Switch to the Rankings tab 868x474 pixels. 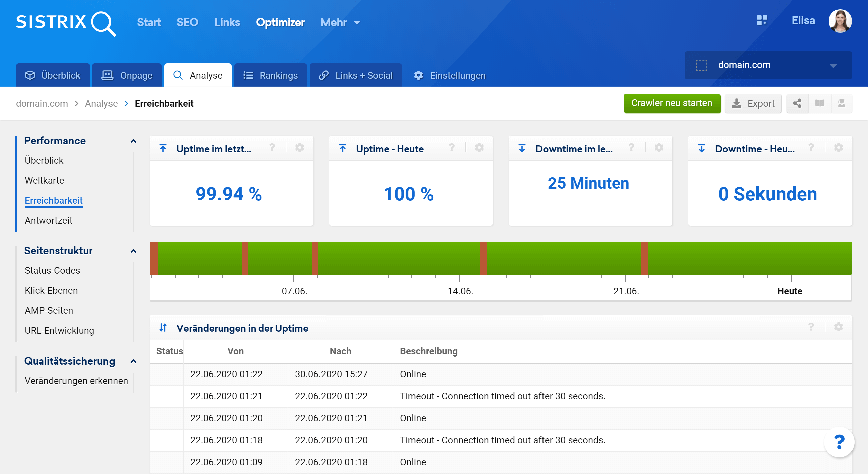(x=271, y=75)
